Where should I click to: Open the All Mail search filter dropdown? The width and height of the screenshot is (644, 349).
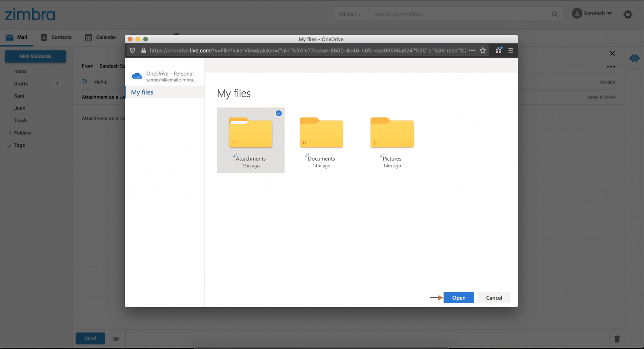350,14
